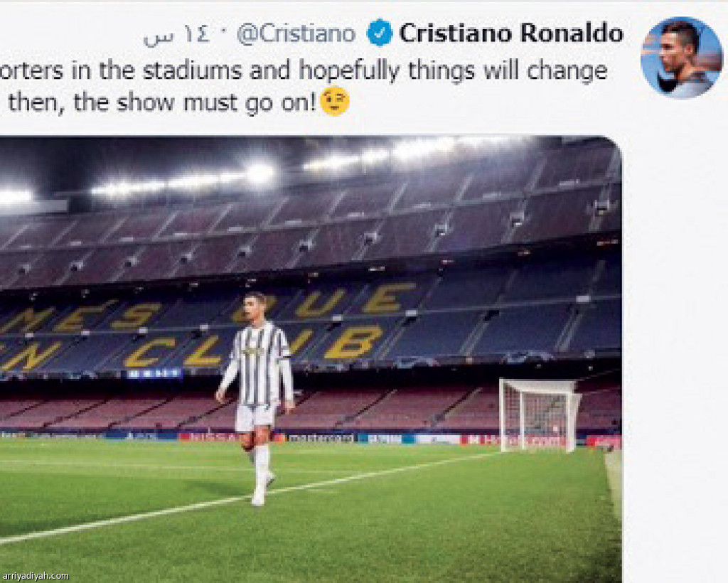Viewport: 728px width, 583px height.
Task: Open the Cristiano Ronaldo display name
Action: 510,33
